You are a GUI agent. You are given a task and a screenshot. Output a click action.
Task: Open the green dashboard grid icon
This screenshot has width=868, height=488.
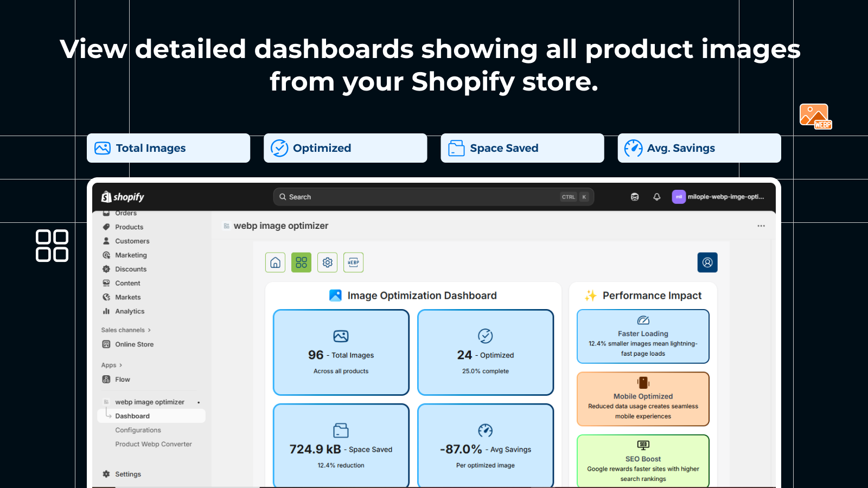point(301,262)
